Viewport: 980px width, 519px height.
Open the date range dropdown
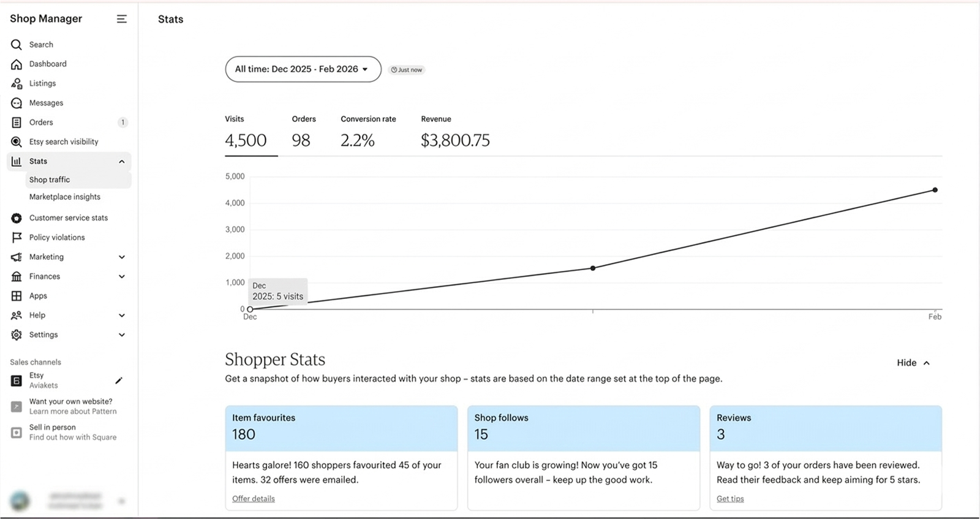point(303,69)
